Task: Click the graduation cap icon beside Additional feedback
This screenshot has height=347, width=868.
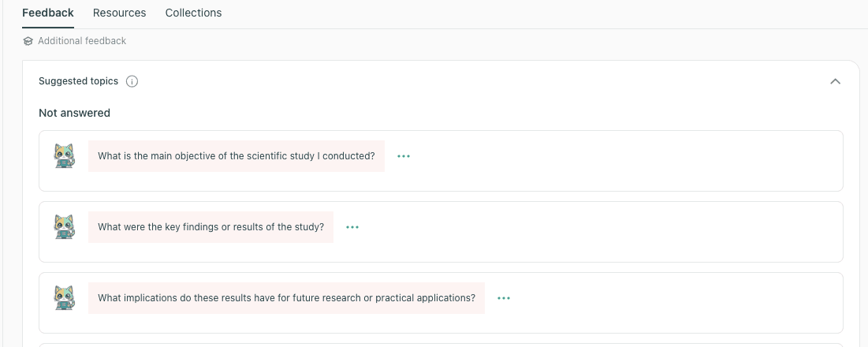Action: tap(28, 41)
